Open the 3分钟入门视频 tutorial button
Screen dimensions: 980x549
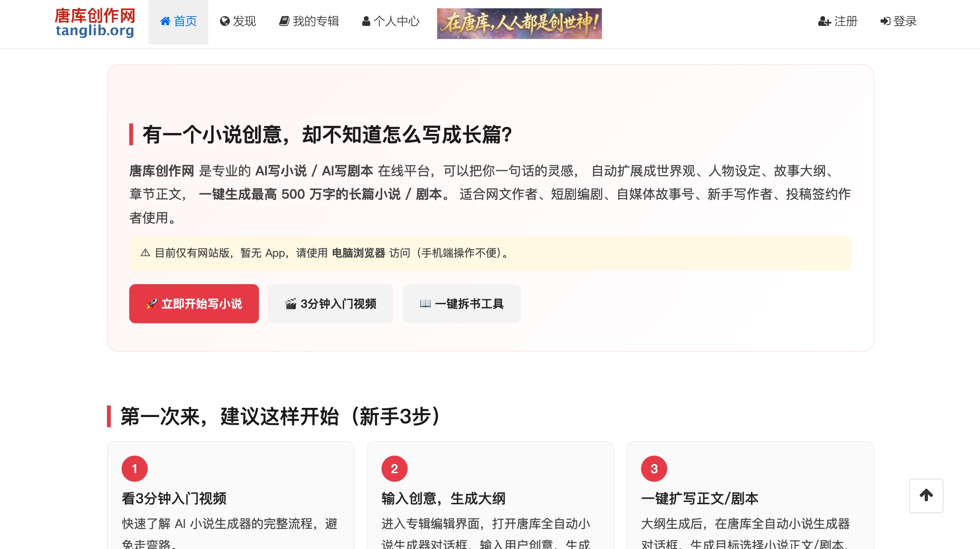330,304
